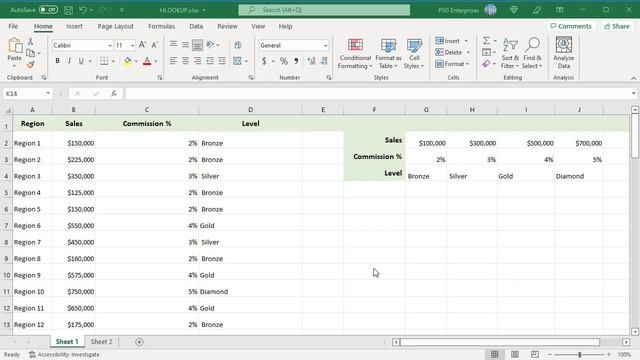Click Decrease Decimal icon
Viewport: 640px width, 360px height.
[x=324, y=61]
